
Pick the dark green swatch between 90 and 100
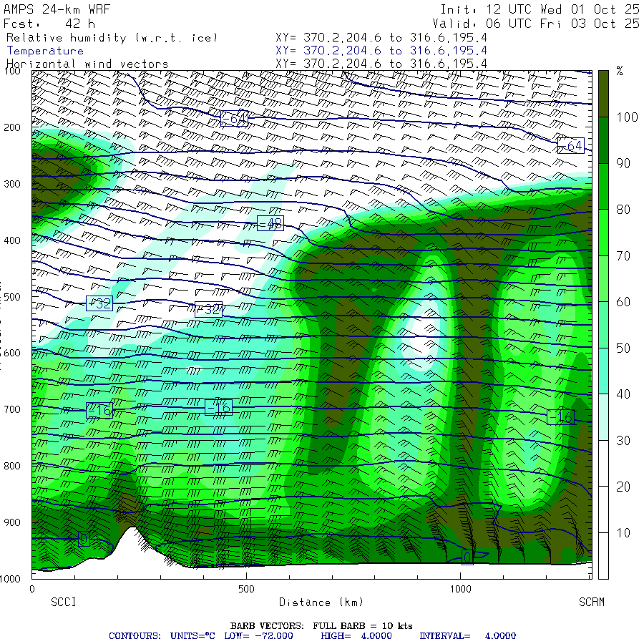(603, 140)
